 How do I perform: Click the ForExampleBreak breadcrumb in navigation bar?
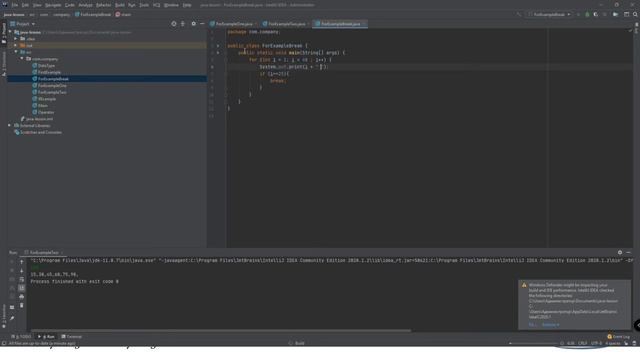click(x=93, y=14)
